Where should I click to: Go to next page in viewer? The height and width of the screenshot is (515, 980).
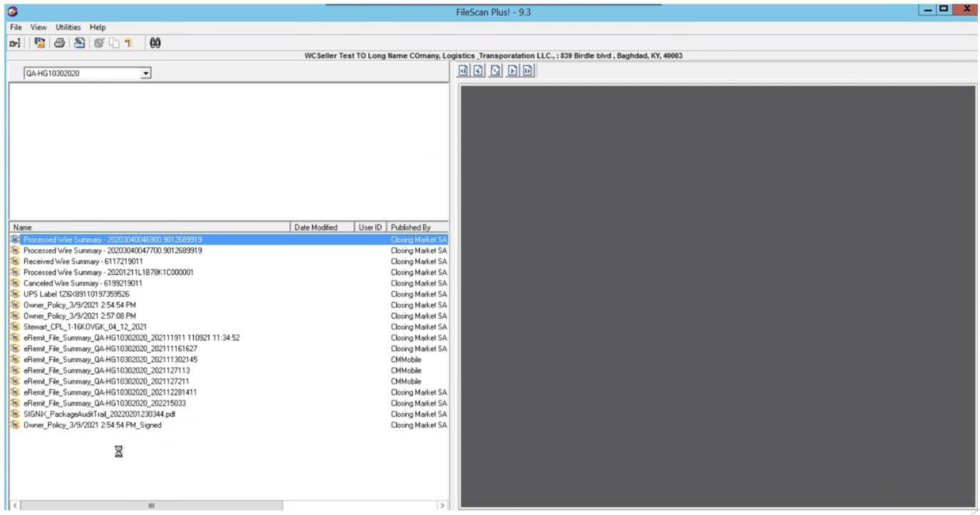point(512,71)
